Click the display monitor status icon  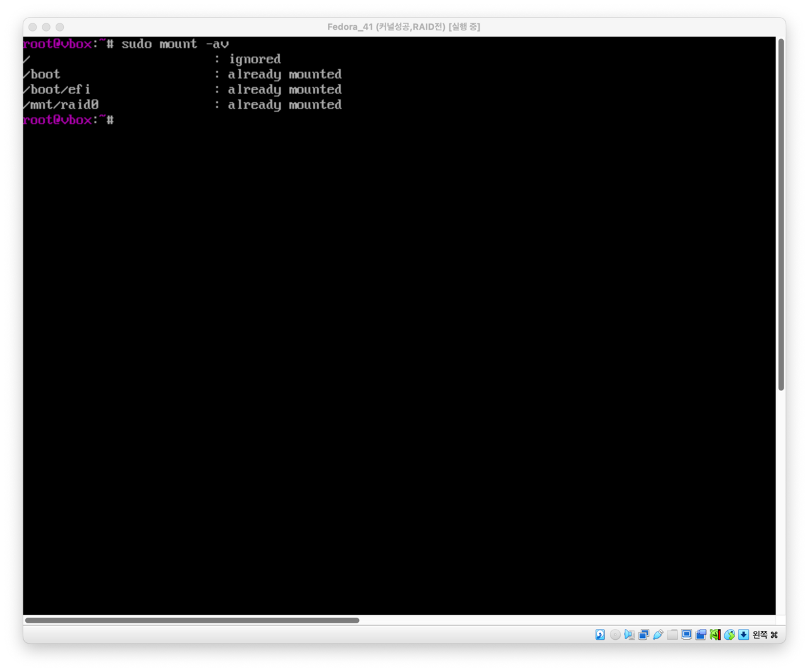click(686, 635)
